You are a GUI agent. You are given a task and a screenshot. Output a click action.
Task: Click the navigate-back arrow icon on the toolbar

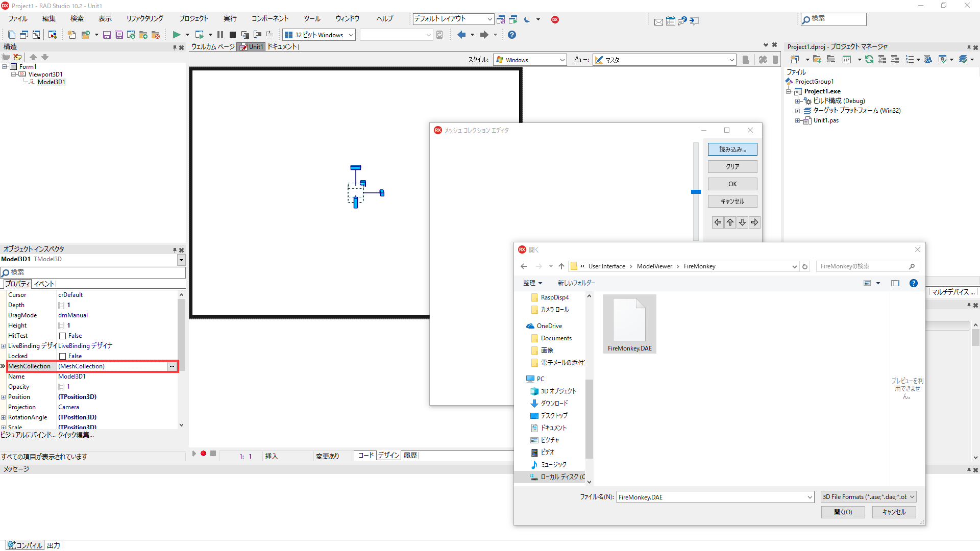[462, 35]
